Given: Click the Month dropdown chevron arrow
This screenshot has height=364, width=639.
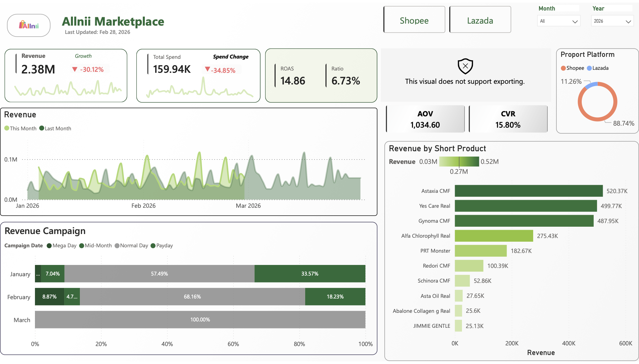Looking at the screenshot, I should (575, 22).
